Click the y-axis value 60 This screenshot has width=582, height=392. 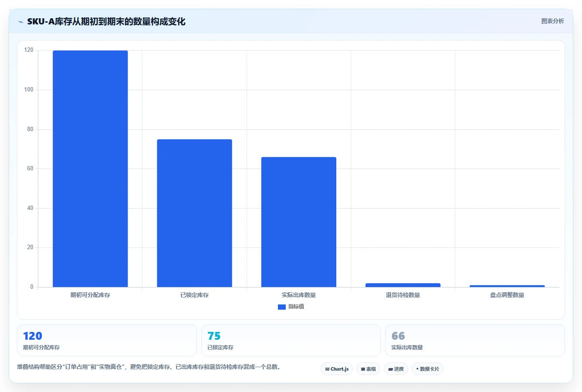(30, 169)
